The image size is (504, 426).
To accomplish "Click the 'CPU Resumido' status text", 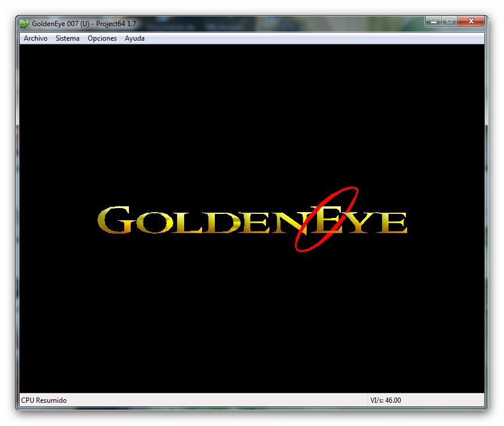I will (x=44, y=400).
